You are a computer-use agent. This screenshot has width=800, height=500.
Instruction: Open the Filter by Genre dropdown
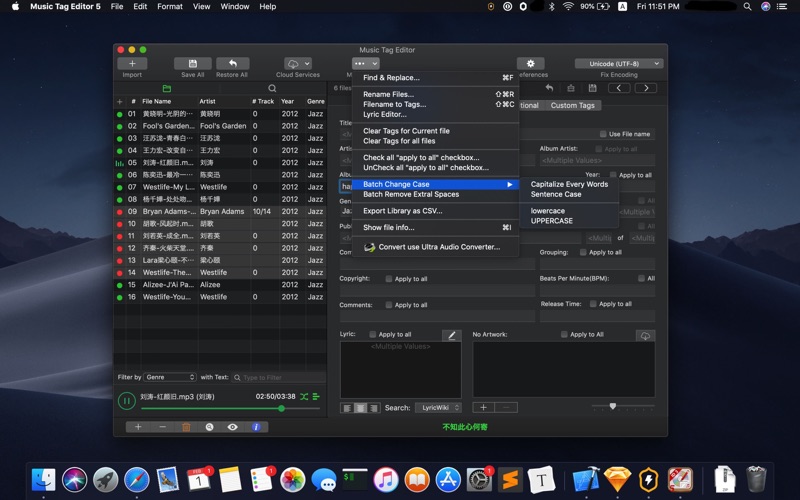click(x=170, y=377)
